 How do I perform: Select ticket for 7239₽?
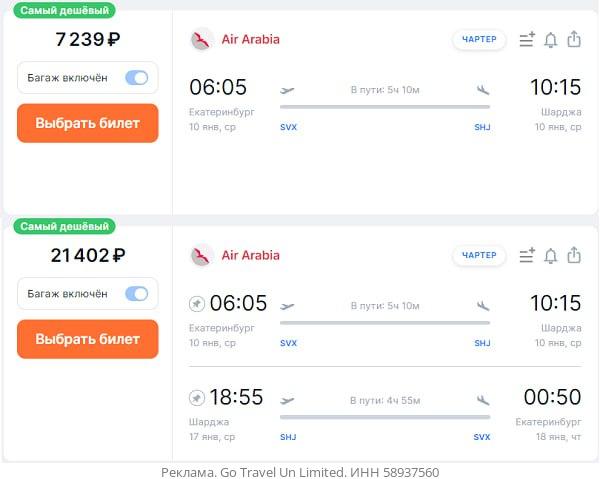pos(88,123)
